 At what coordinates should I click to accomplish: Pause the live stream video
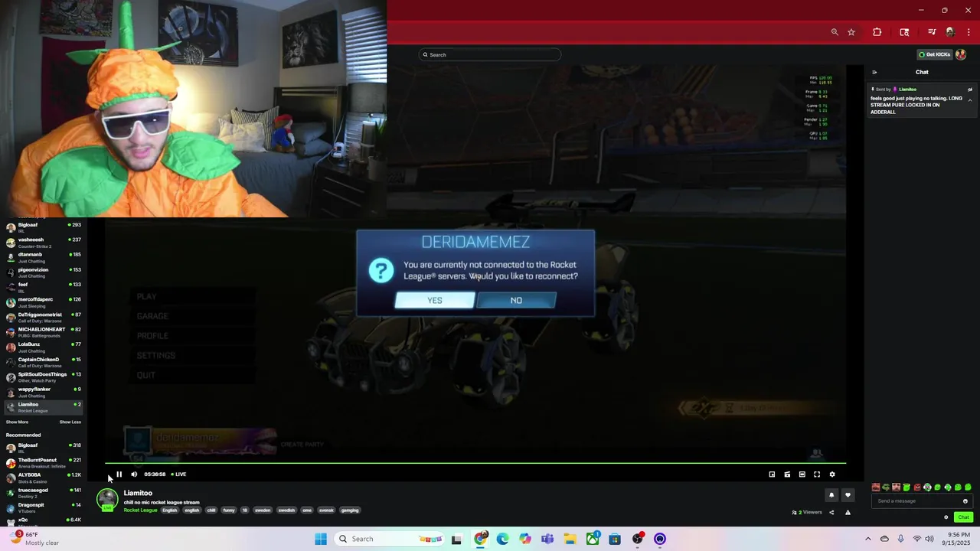(x=119, y=474)
